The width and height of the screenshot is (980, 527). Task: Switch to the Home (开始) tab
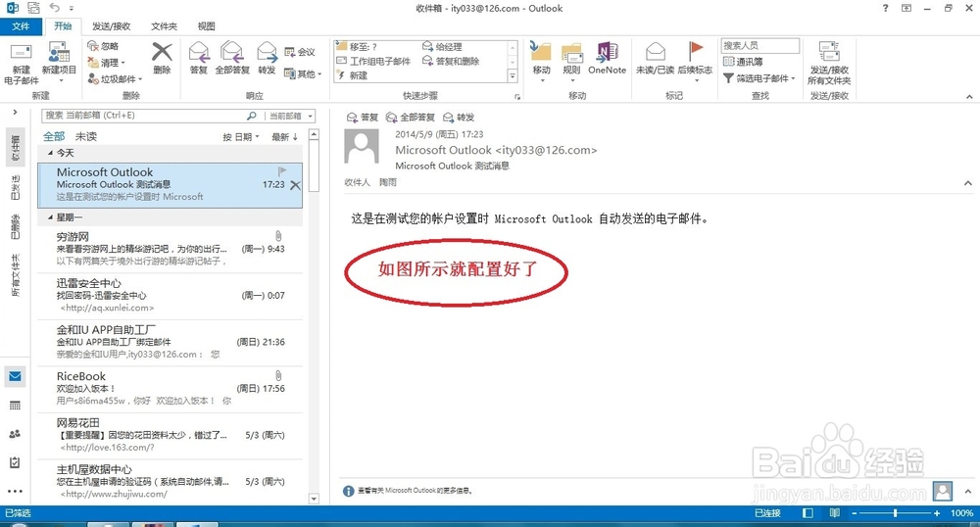tap(63, 26)
